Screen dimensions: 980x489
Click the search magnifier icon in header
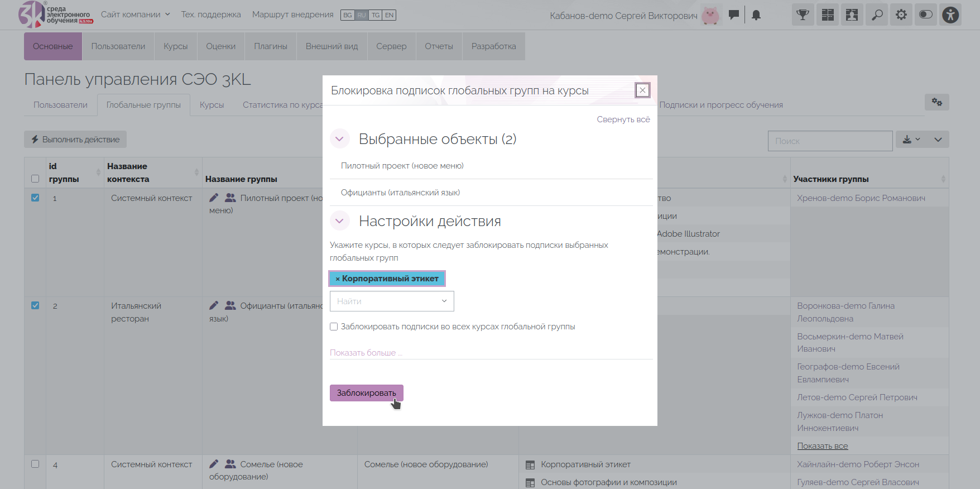(877, 15)
